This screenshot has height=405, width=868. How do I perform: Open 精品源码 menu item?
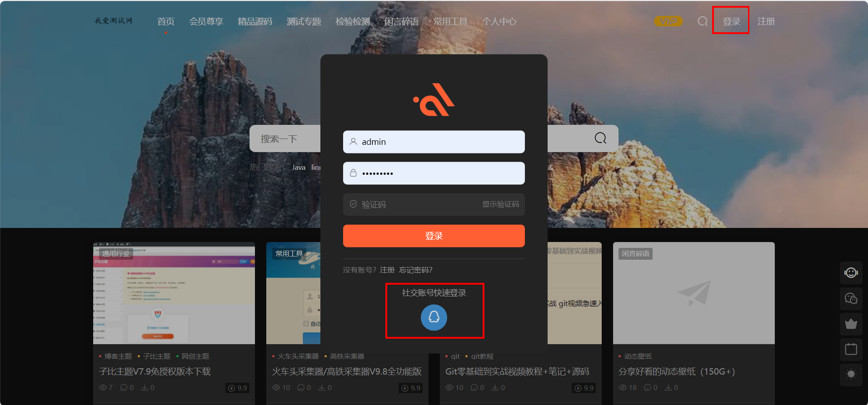coord(255,21)
